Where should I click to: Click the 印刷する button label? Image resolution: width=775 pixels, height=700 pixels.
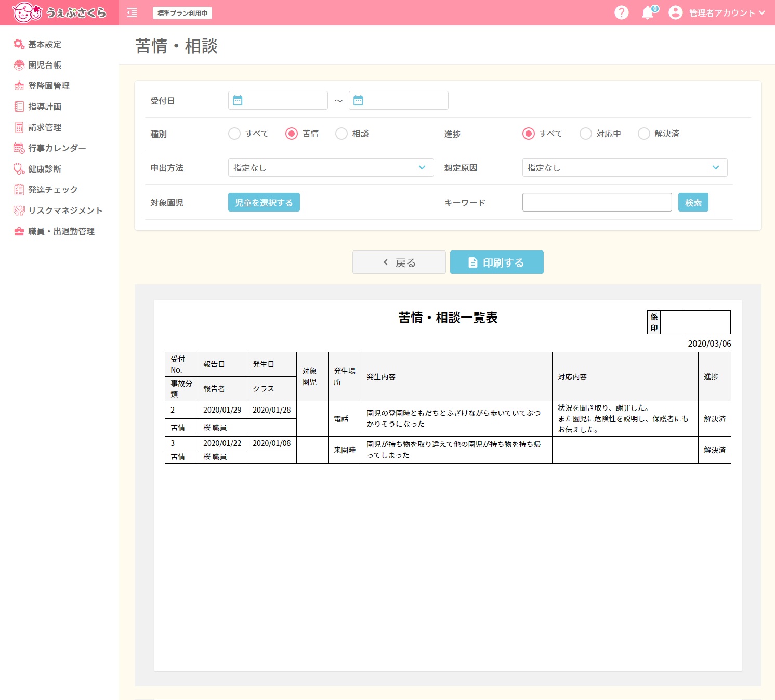pos(503,262)
